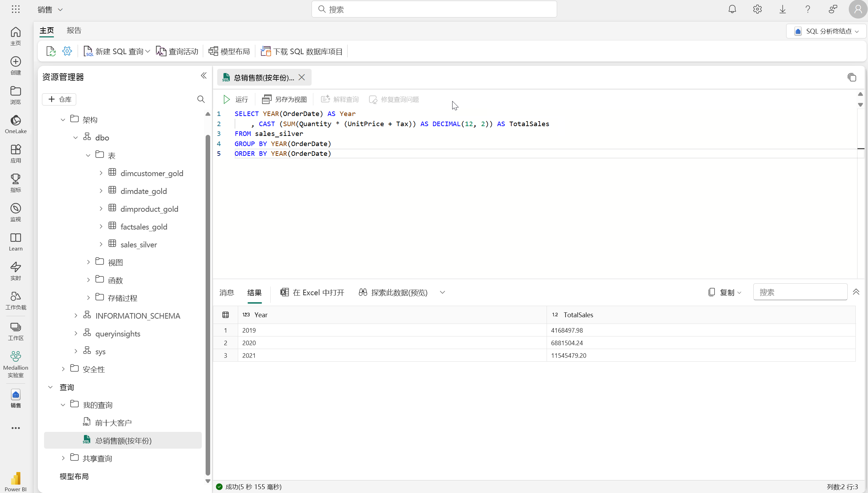Viewport: 868px width, 493px height.
Task: Open notifications bell icon
Action: click(732, 9)
